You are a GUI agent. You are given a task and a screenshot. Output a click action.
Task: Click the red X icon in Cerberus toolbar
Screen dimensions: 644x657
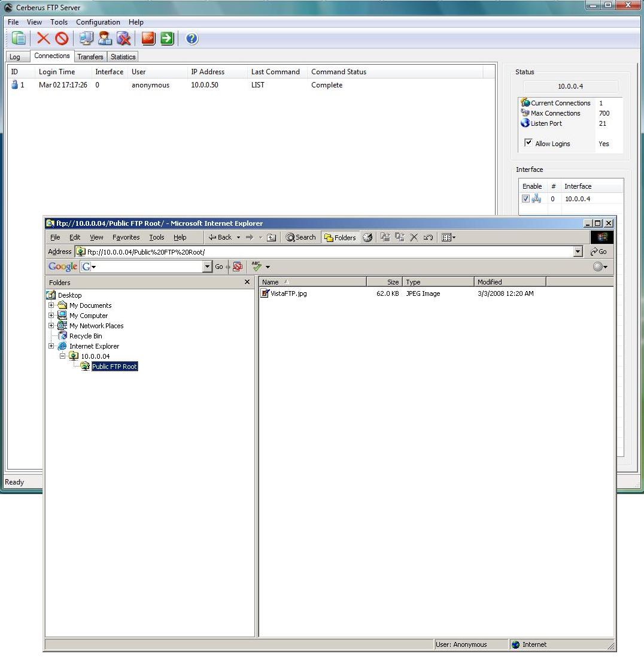click(43, 38)
